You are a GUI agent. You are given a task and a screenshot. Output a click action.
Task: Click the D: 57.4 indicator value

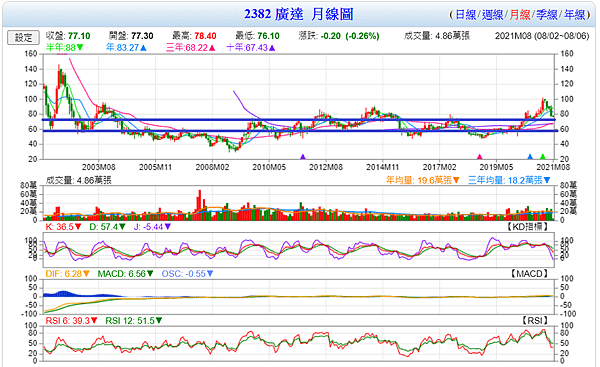[108, 227]
